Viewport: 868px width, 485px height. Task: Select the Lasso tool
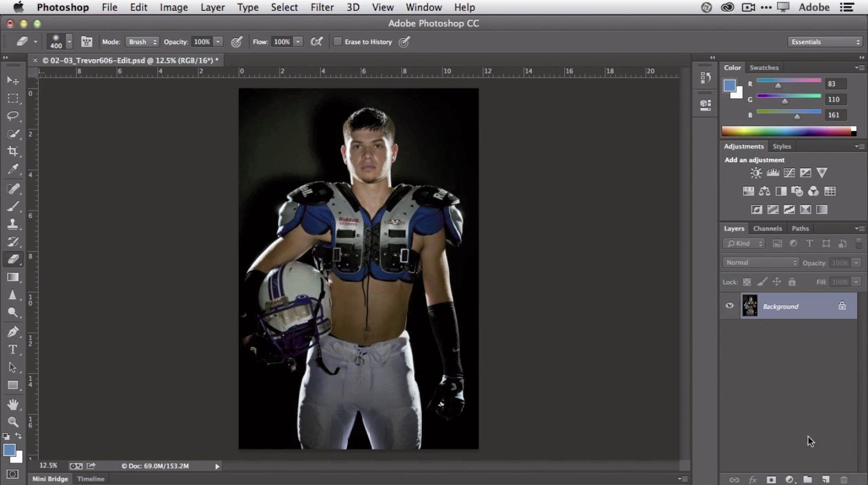pyautogui.click(x=13, y=115)
